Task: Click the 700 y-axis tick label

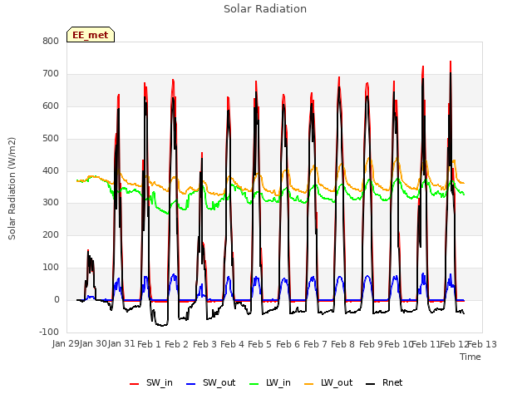Action: (x=51, y=74)
